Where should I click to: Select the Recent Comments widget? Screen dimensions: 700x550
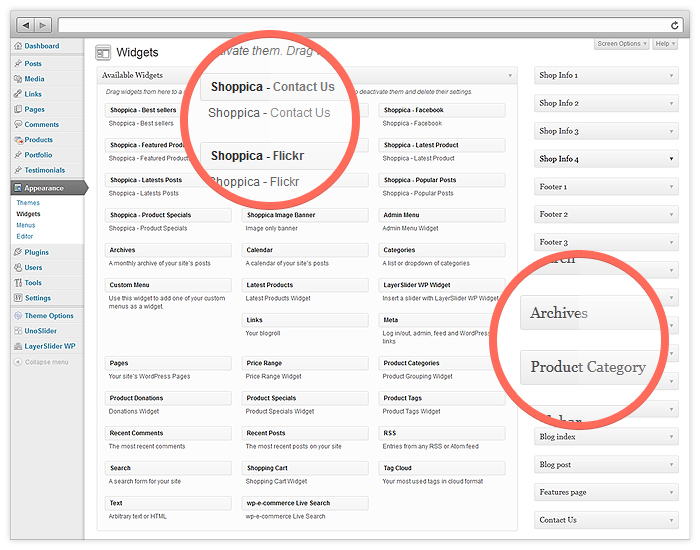tap(168, 433)
